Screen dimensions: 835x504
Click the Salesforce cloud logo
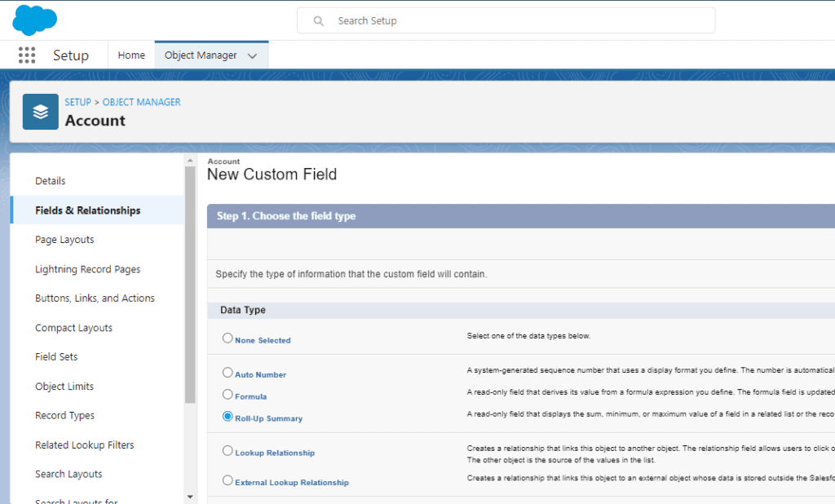[x=34, y=20]
